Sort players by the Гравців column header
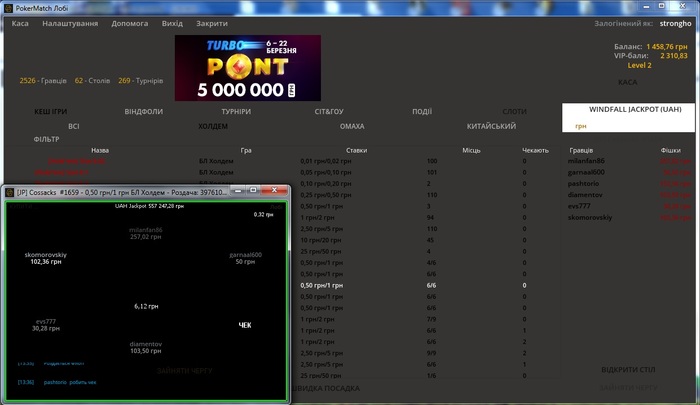Image resolution: width=700 pixels, height=405 pixels. [581, 150]
